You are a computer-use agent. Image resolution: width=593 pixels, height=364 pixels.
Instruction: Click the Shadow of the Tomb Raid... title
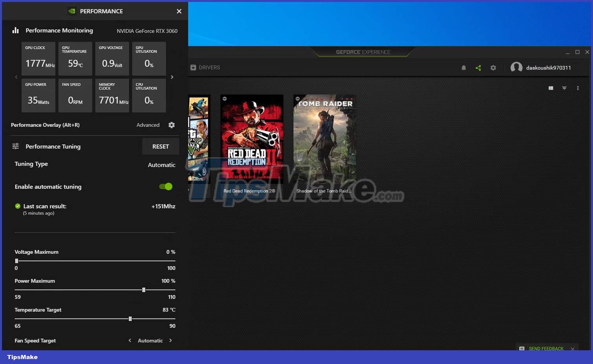(324, 191)
